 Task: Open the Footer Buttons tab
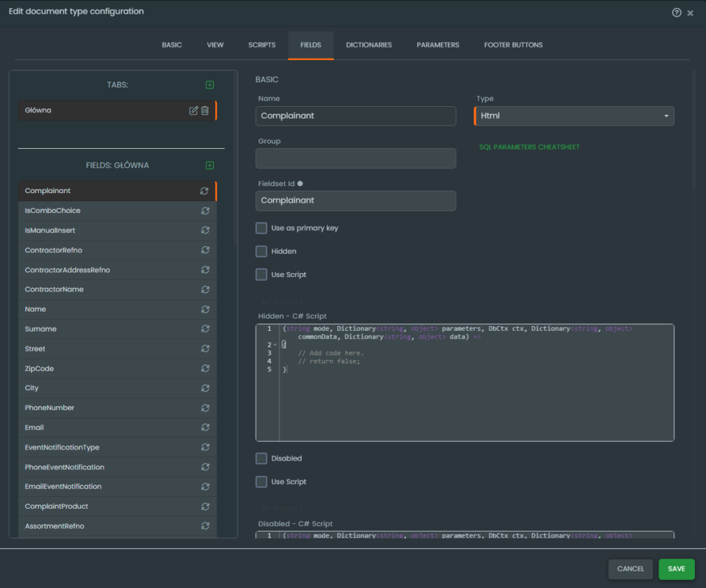(x=513, y=45)
